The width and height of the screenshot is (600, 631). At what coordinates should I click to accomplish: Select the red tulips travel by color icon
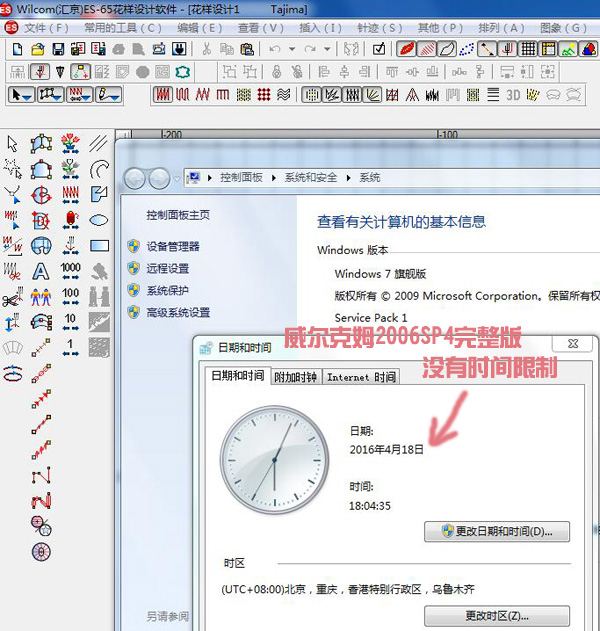[70, 144]
